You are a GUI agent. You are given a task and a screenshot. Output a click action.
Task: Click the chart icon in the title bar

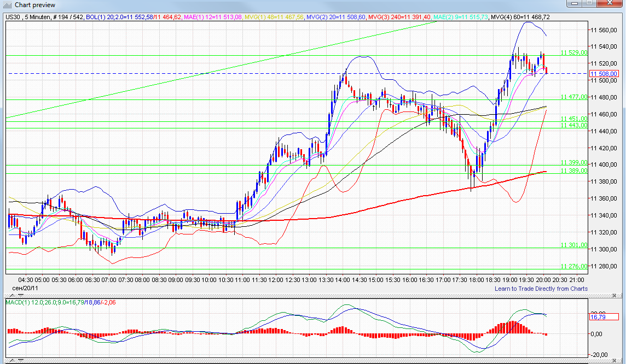(x=7, y=5)
